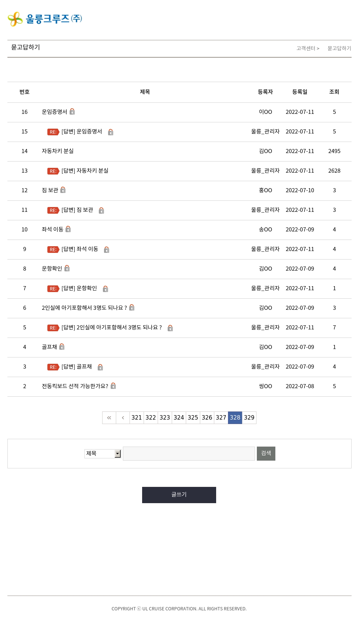Click lock icon beside 운임증명서 post 16
359x644 pixels.
click(x=72, y=112)
